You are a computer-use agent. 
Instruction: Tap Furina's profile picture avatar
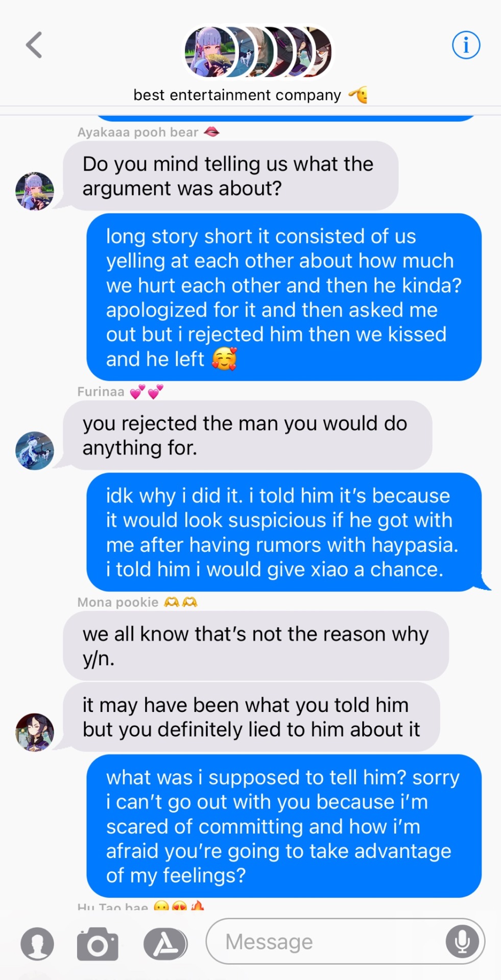coord(35,451)
